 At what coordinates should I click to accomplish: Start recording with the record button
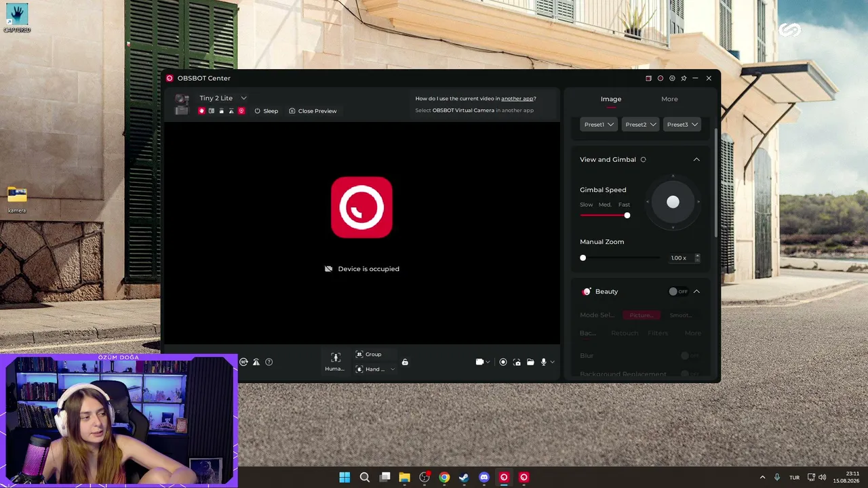click(x=503, y=362)
